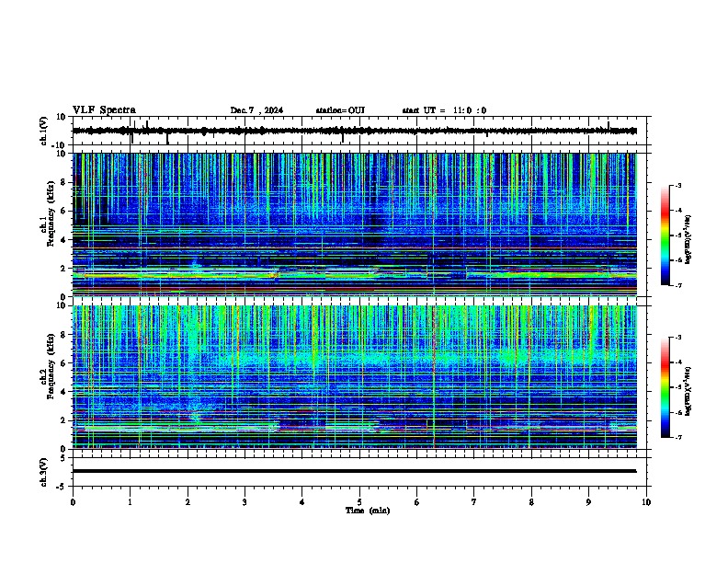Click the ch.2 spectrogram colorbar

point(665,387)
